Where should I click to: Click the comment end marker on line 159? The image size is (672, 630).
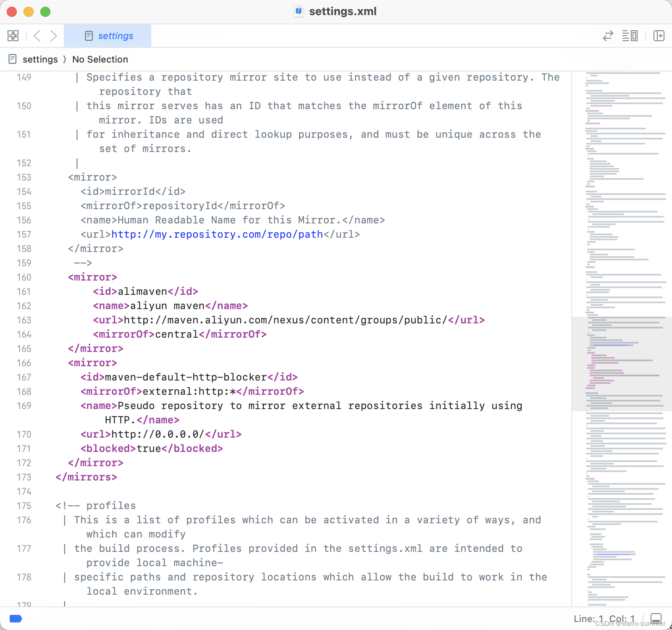coord(83,263)
